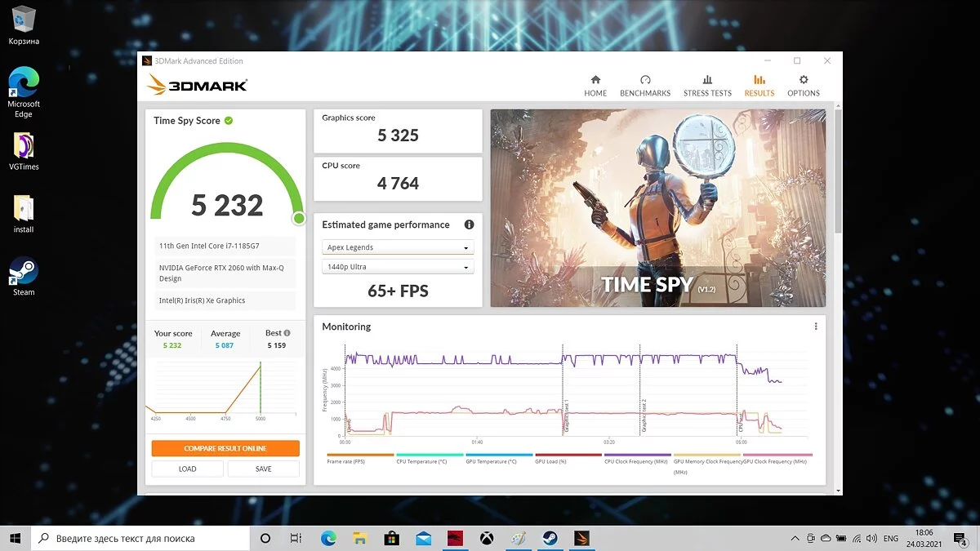
Task: Open the Options gear icon
Action: coord(804,80)
